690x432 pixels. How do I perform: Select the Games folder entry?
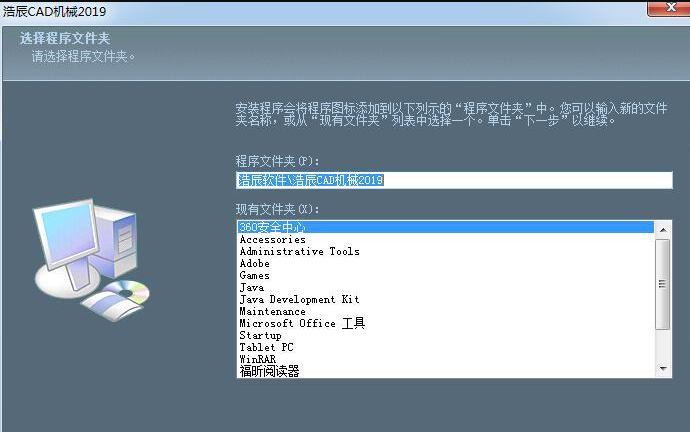pos(445,275)
